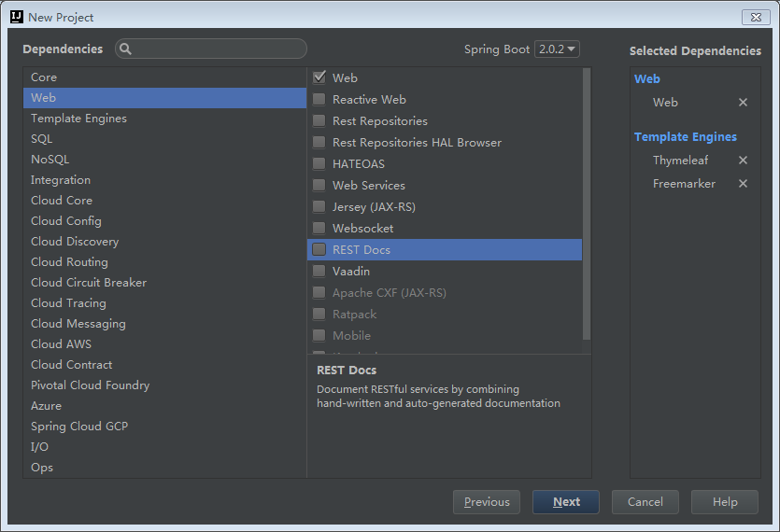Select the Cloud Discovery category
This screenshot has height=532, width=780.
pos(164,241)
